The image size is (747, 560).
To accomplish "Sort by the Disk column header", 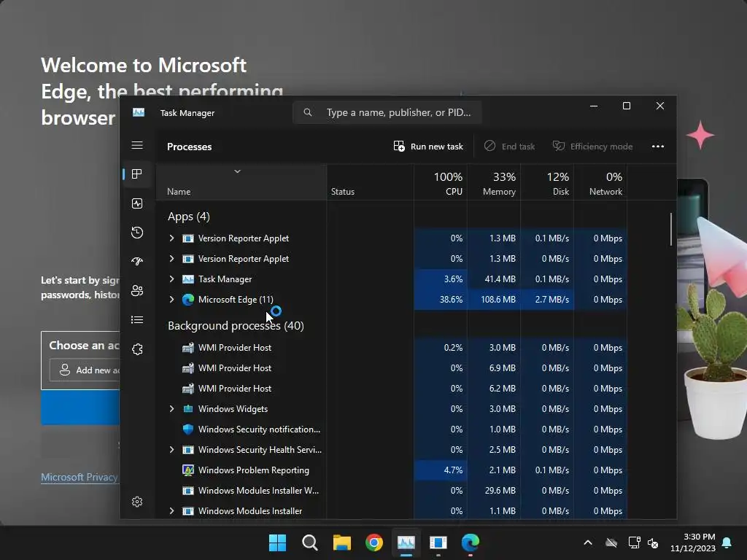I will tap(547, 183).
